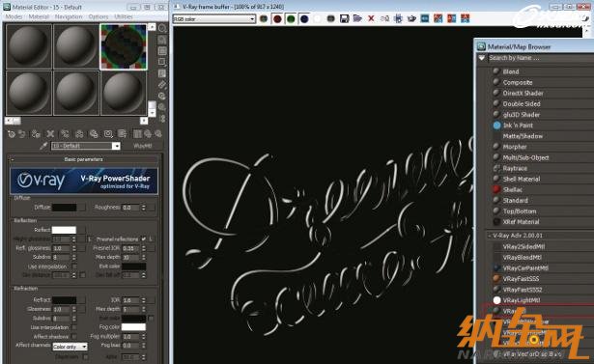Select VRayLightMtl in browser list

click(x=522, y=300)
